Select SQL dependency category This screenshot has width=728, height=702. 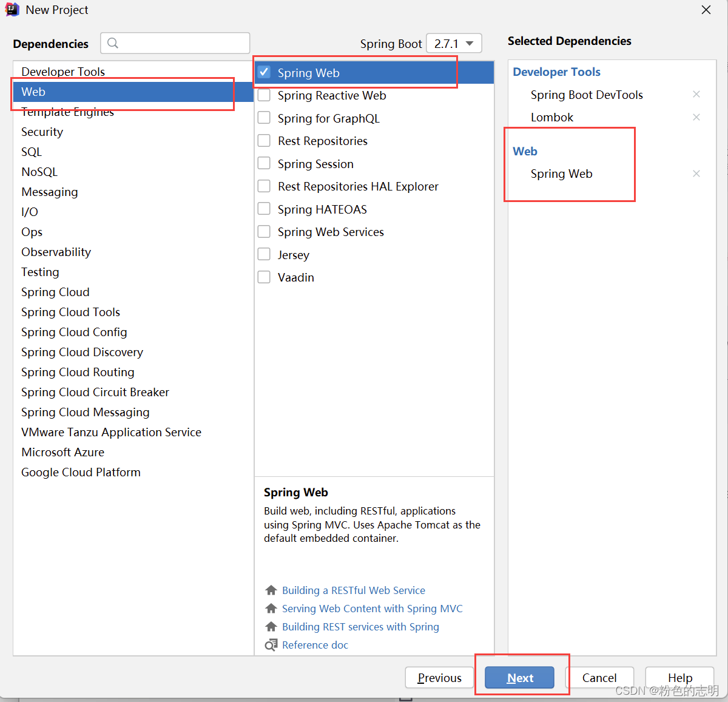(133, 152)
